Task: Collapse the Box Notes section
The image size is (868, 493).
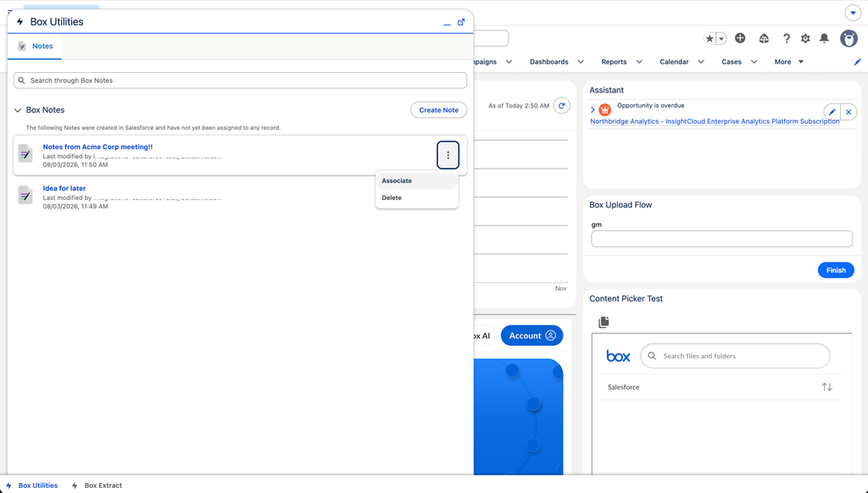Action: pos(17,110)
